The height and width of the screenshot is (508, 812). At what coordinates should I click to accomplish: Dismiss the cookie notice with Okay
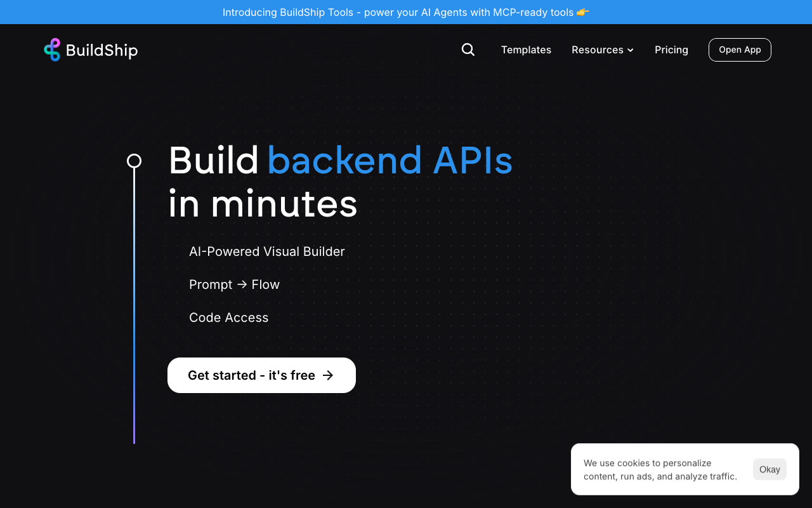pos(769,469)
